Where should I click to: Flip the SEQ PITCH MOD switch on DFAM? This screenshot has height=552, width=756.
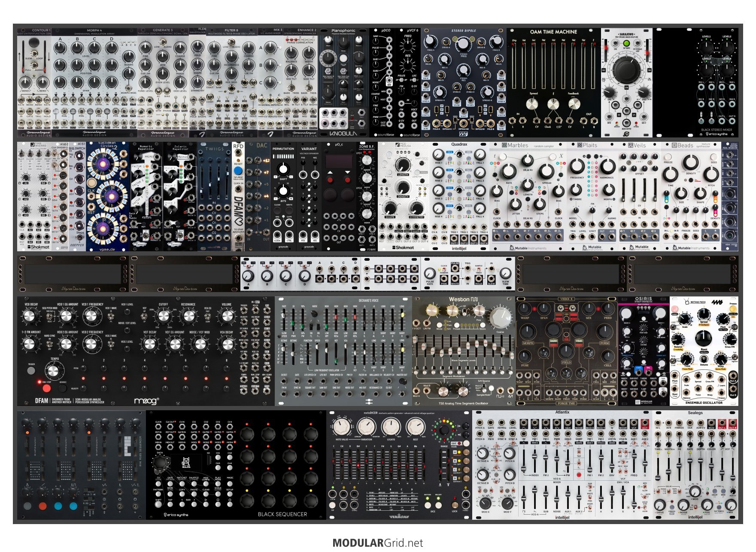click(49, 316)
